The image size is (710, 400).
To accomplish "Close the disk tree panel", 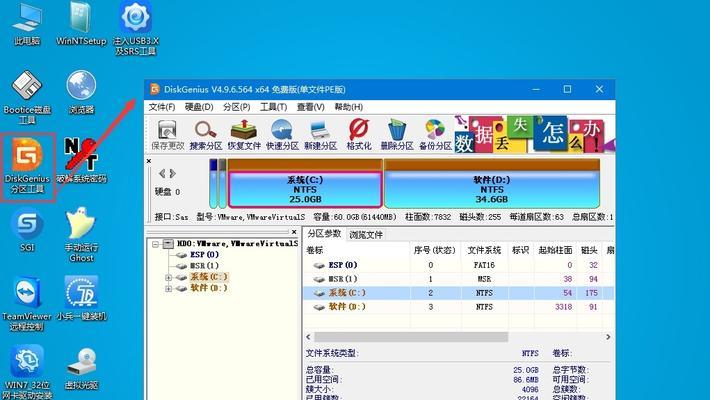I will click(x=294, y=232).
